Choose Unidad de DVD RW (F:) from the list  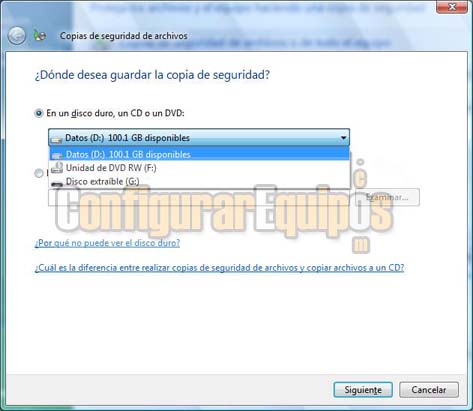[199, 168]
